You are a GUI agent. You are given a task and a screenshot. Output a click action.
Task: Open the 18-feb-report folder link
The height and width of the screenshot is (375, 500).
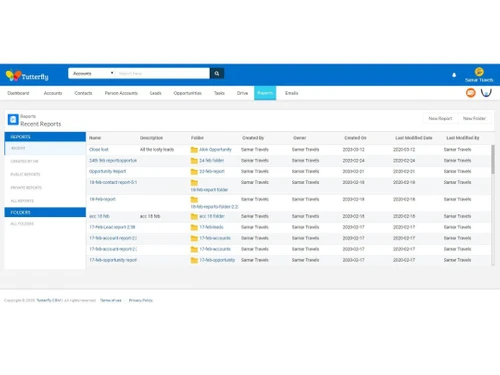coord(209,190)
